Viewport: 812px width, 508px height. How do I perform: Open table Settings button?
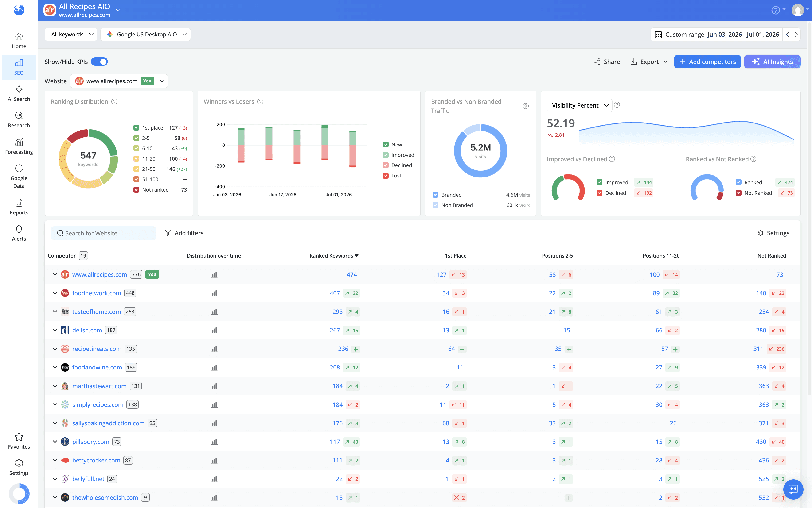(x=773, y=233)
